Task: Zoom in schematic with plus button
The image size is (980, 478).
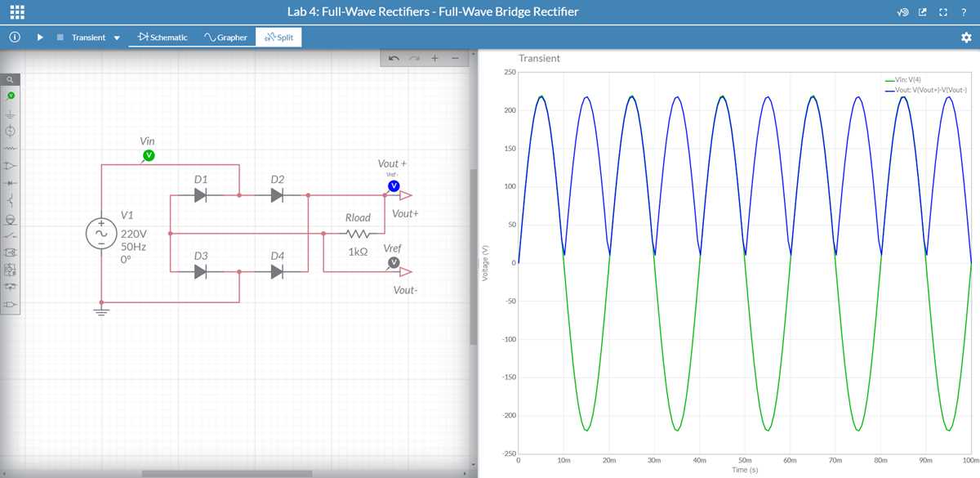Action: (434, 58)
